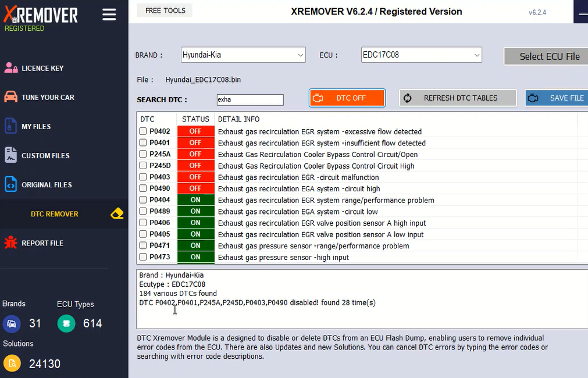This screenshot has width=588, height=378.
Task: Tick the P0402 checkbox
Action: 143,131
